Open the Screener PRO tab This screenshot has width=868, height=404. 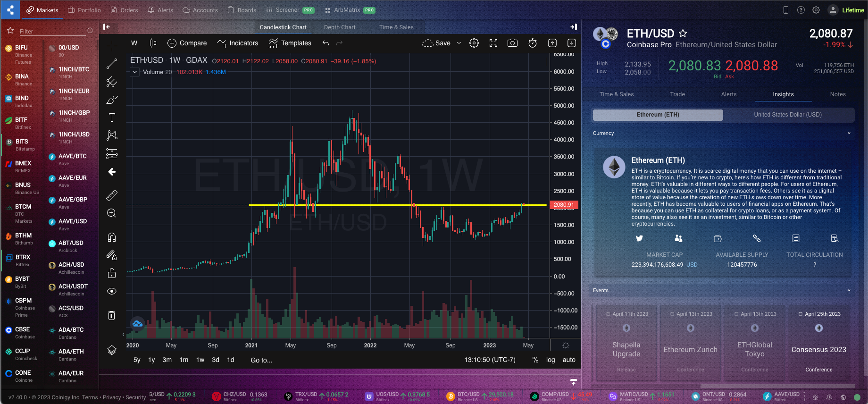coord(290,10)
